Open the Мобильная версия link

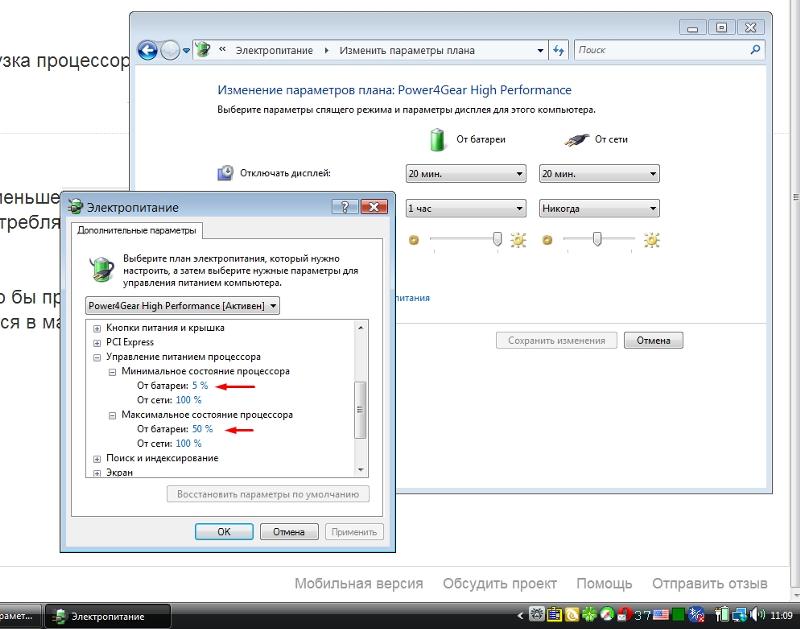click(359, 584)
